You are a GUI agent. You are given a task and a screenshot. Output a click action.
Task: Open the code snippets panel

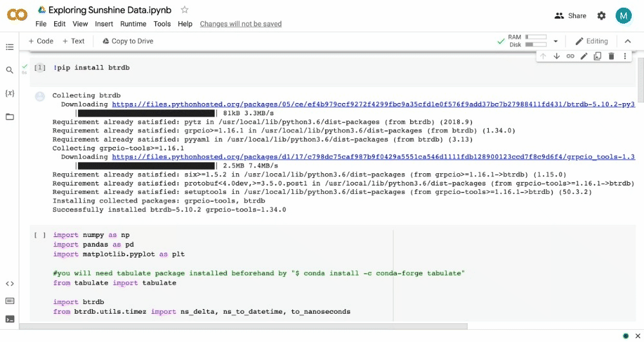coord(10,283)
